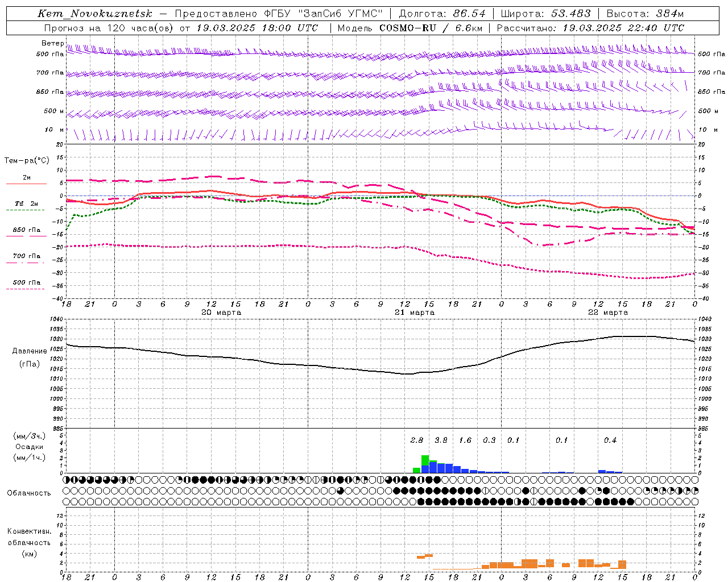728x582 pixels.
Task: Click 'Прогноз на 120 часа(ов)' forecast text
Action: (109, 28)
